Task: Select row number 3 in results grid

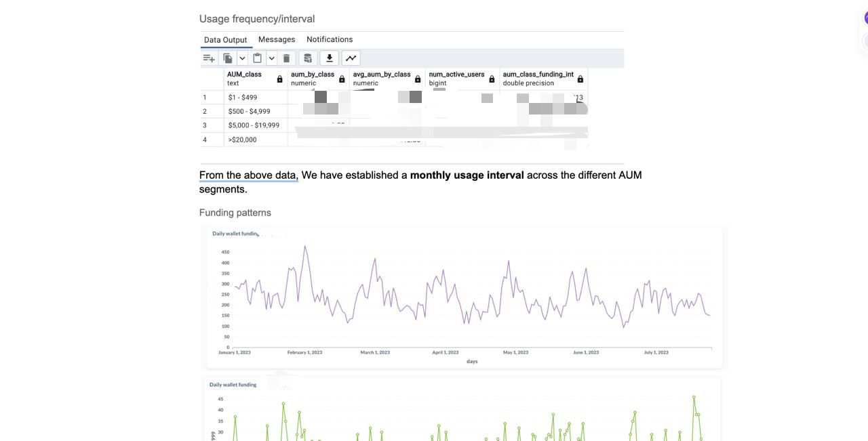Action: (212, 125)
